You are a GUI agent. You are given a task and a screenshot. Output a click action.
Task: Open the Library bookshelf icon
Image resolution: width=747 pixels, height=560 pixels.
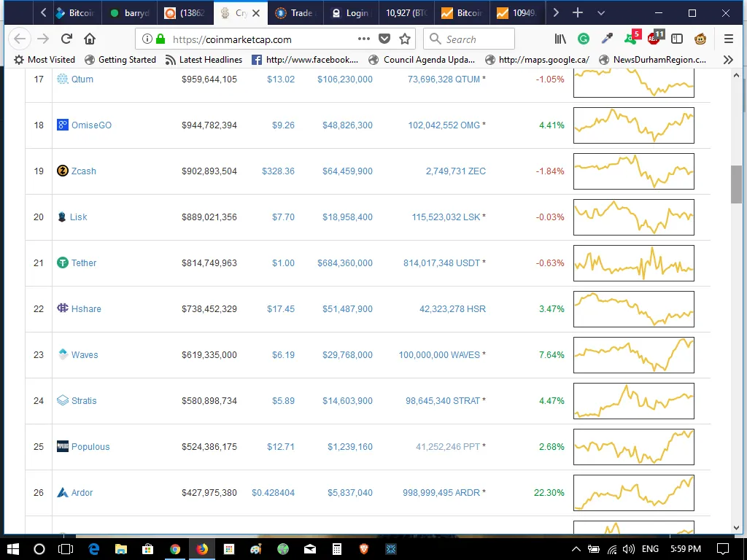[x=560, y=39]
